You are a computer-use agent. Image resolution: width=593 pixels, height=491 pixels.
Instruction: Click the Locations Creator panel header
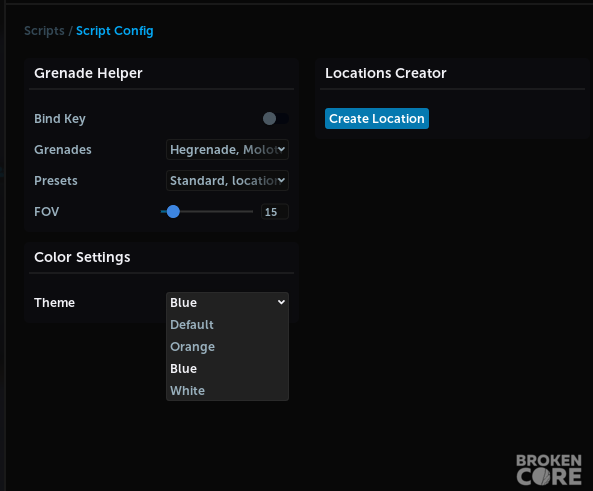386,73
